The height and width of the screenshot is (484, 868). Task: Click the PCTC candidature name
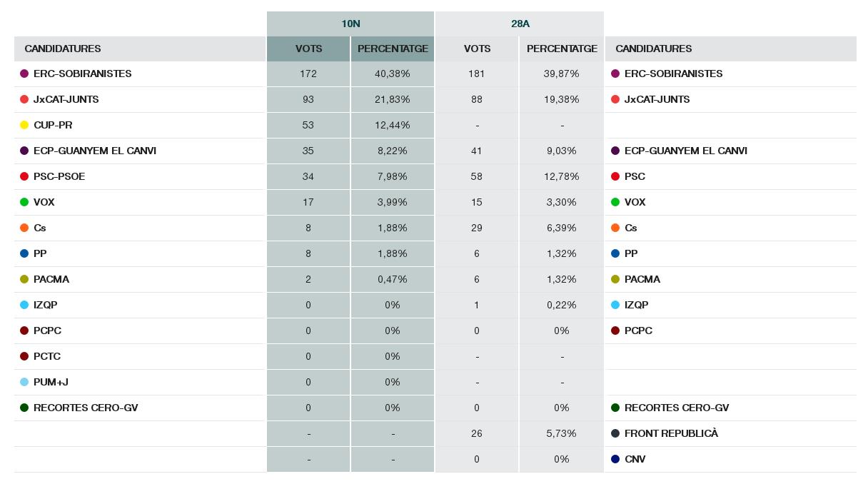[x=47, y=356]
